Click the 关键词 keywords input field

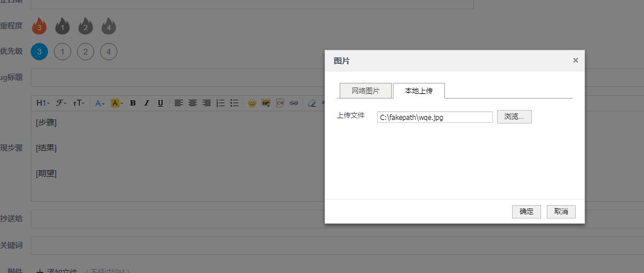click(x=337, y=245)
